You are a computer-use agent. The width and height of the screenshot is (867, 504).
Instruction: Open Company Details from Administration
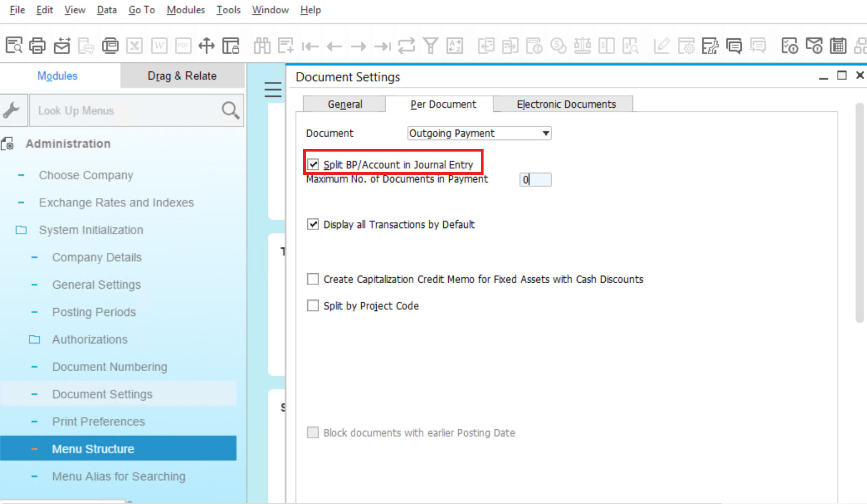[96, 257]
